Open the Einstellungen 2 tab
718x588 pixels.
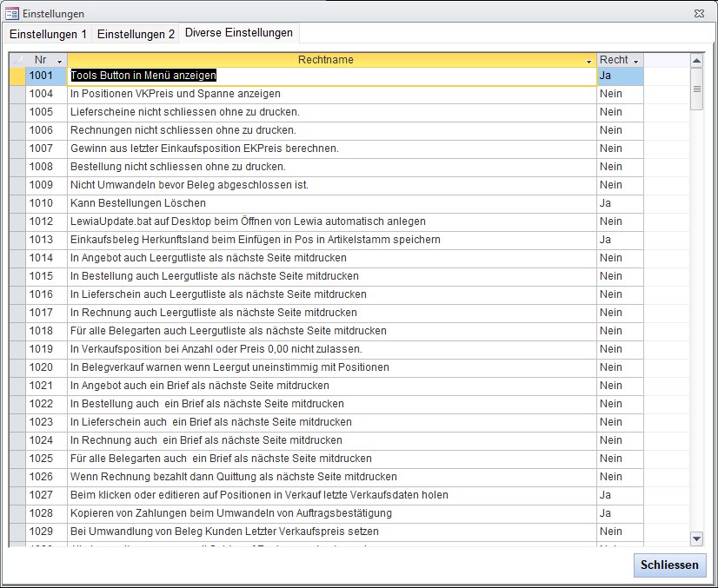[x=136, y=34]
